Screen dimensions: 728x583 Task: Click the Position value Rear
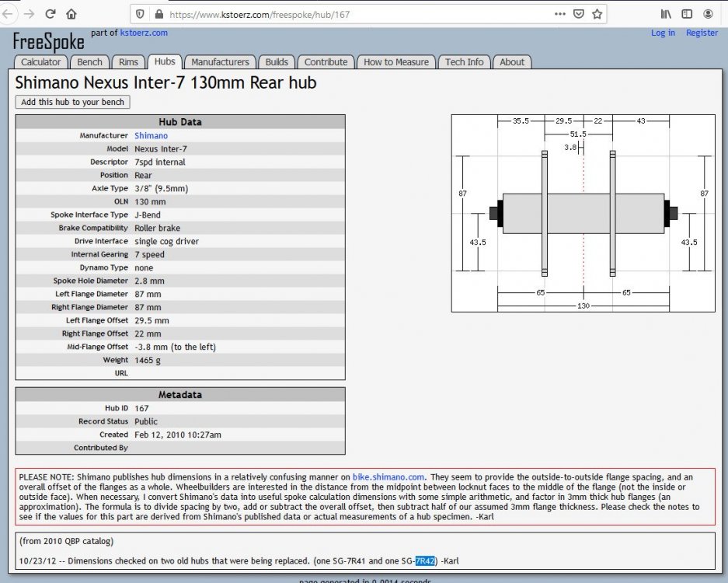[x=143, y=175]
